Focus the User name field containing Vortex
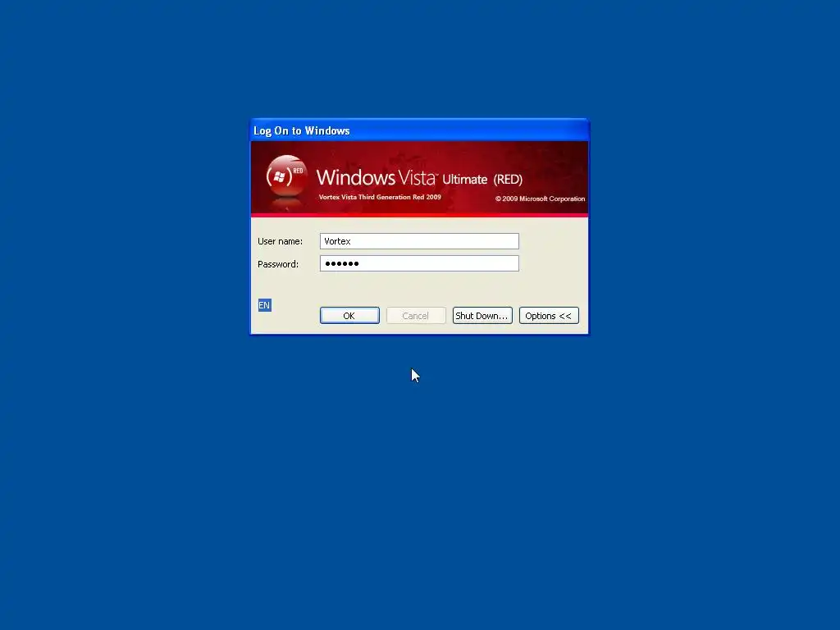This screenshot has width=840, height=630. 419,241
